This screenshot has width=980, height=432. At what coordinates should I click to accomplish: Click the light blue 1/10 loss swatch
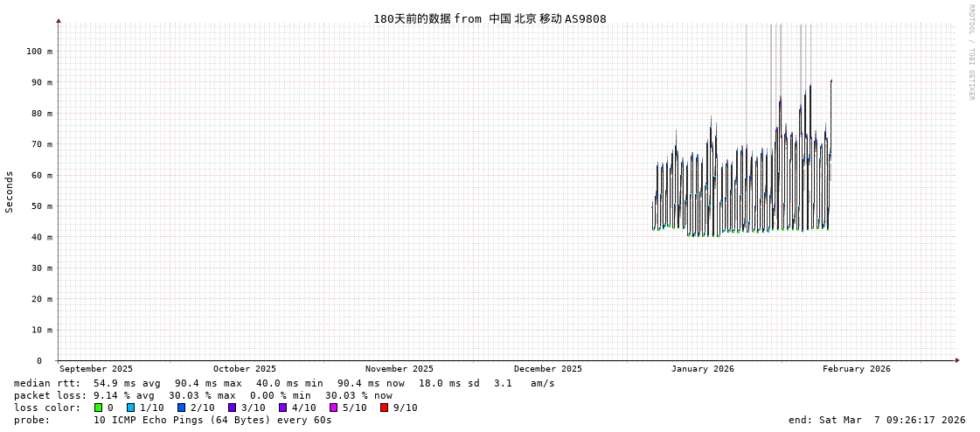130,408
